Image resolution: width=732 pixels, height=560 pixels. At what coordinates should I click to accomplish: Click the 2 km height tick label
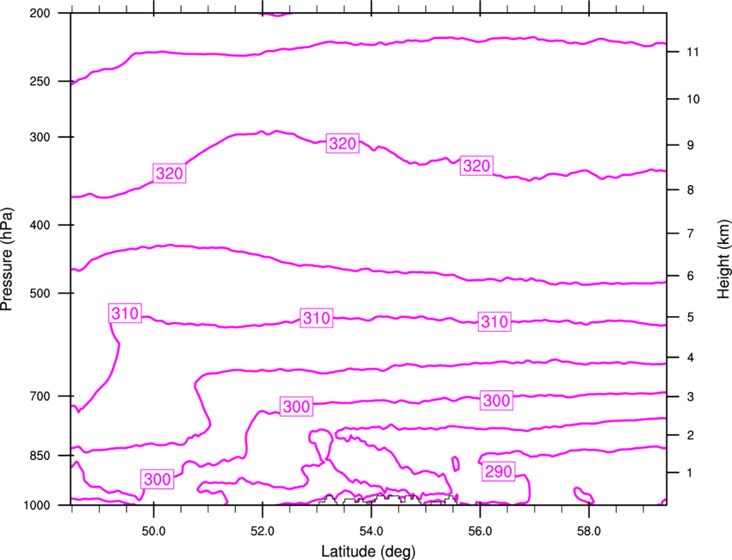point(691,435)
